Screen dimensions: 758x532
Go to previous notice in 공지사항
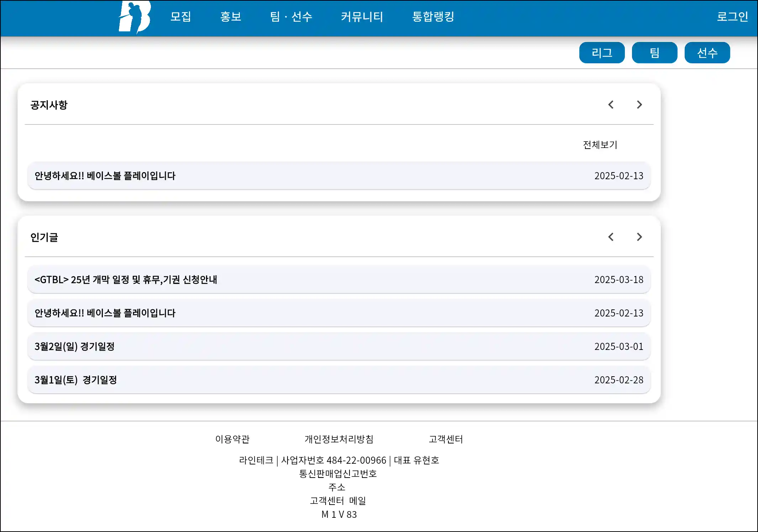611,105
